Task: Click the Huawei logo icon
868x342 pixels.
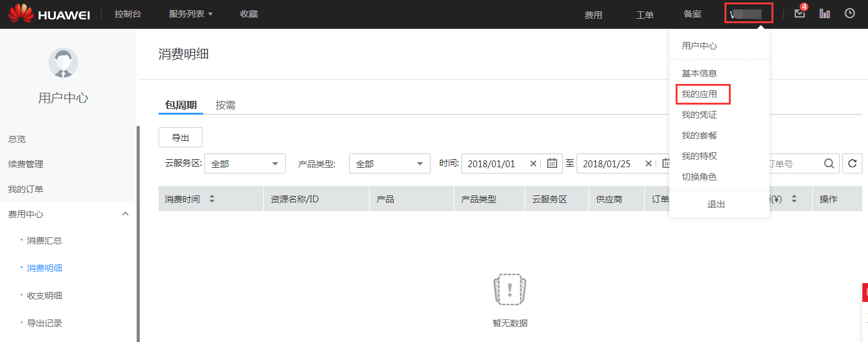Action: coord(21,14)
